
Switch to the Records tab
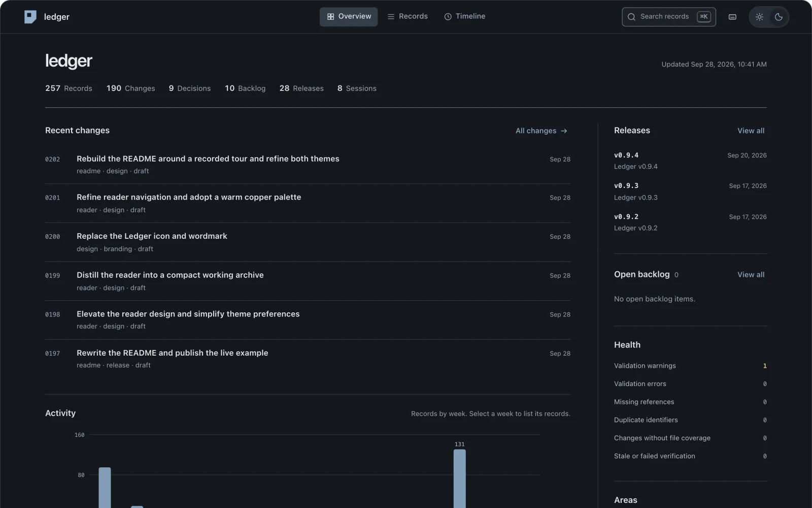(x=408, y=17)
